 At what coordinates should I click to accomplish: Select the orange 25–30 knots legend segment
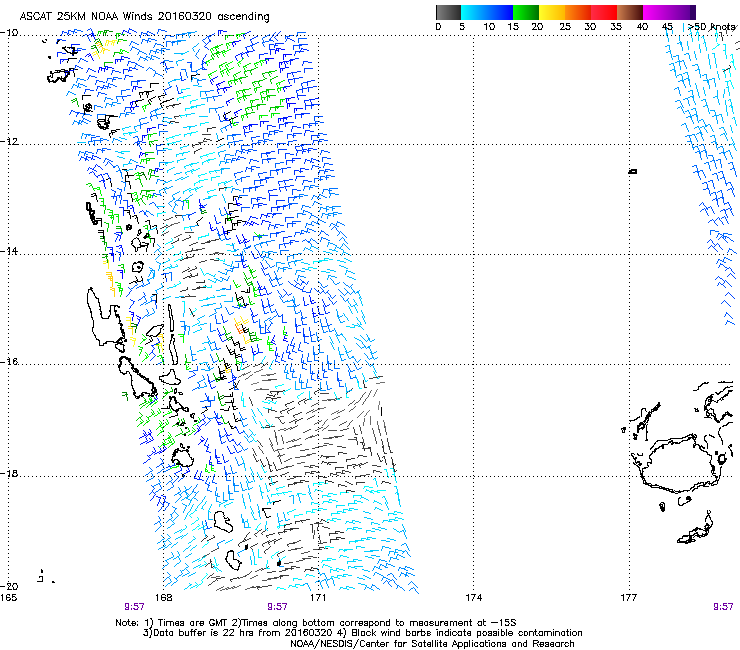578,12
